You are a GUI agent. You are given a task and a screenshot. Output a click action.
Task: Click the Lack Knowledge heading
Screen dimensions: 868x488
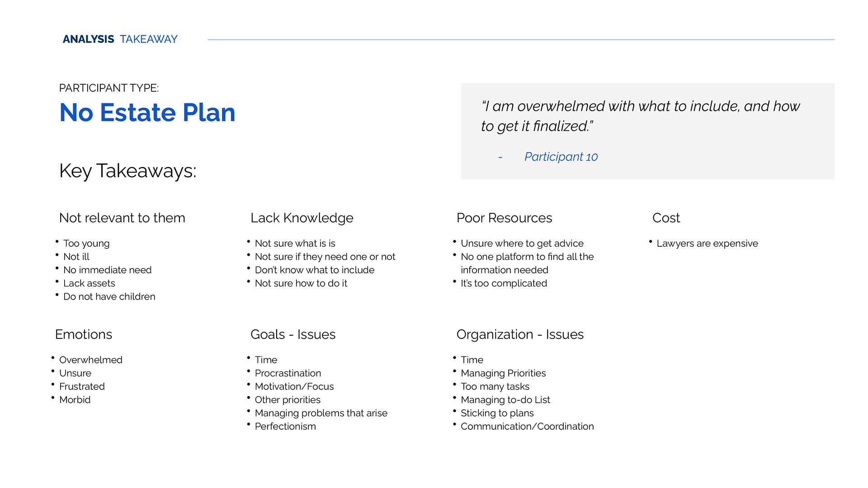click(x=302, y=218)
